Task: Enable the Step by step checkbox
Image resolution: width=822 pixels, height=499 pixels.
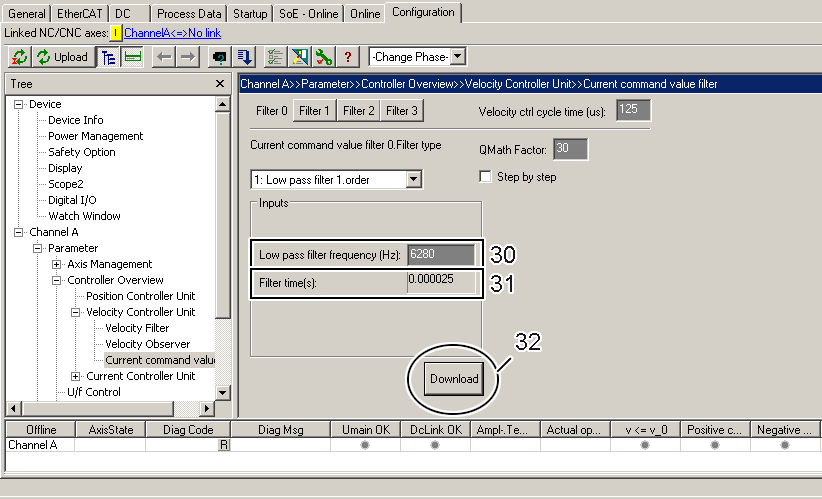Action: coord(485,177)
